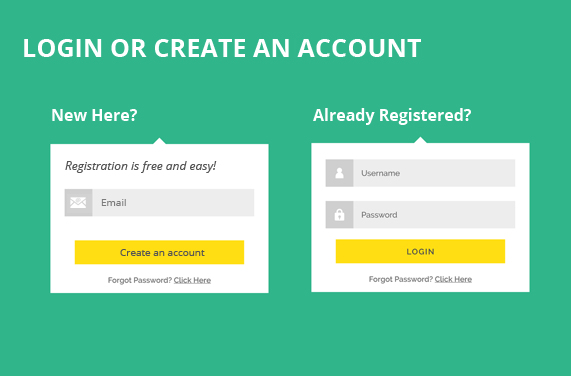The width and height of the screenshot is (571, 376).
Task: Click the New Here? heading
Action: coord(94,115)
